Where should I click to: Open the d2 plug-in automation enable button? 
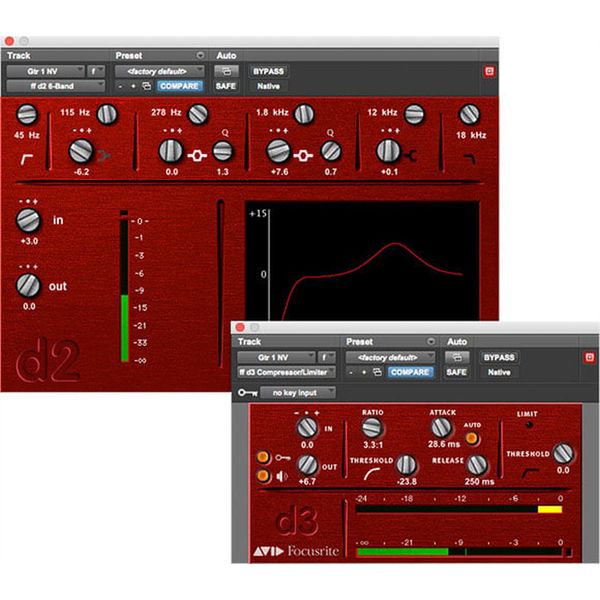coord(226,71)
